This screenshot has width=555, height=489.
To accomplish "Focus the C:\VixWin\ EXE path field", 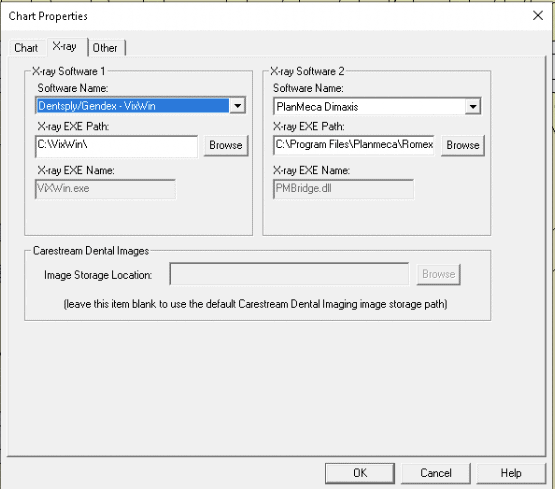I will [x=116, y=146].
